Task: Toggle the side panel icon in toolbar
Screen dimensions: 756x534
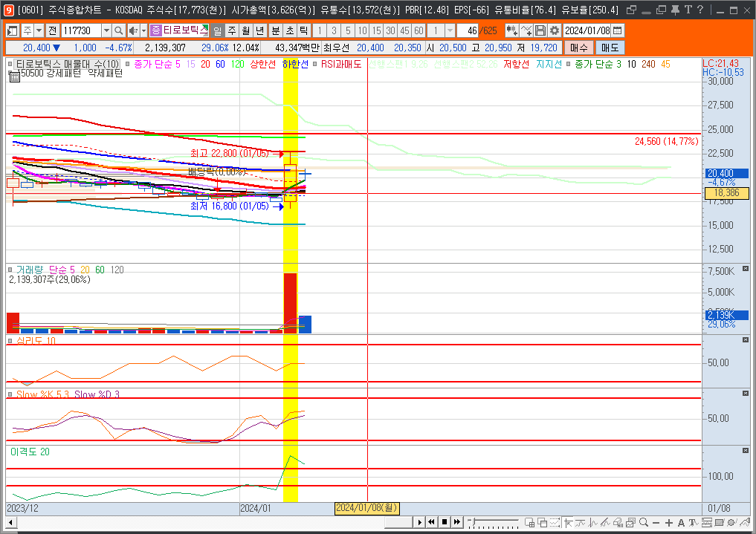Action: pyautogui.click(x=13, y=30)
